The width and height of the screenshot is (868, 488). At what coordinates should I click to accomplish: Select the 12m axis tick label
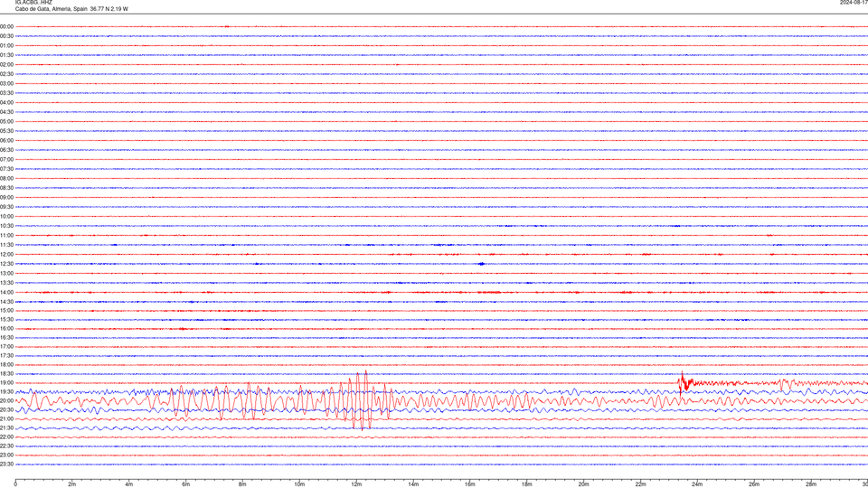pos(356,484)
